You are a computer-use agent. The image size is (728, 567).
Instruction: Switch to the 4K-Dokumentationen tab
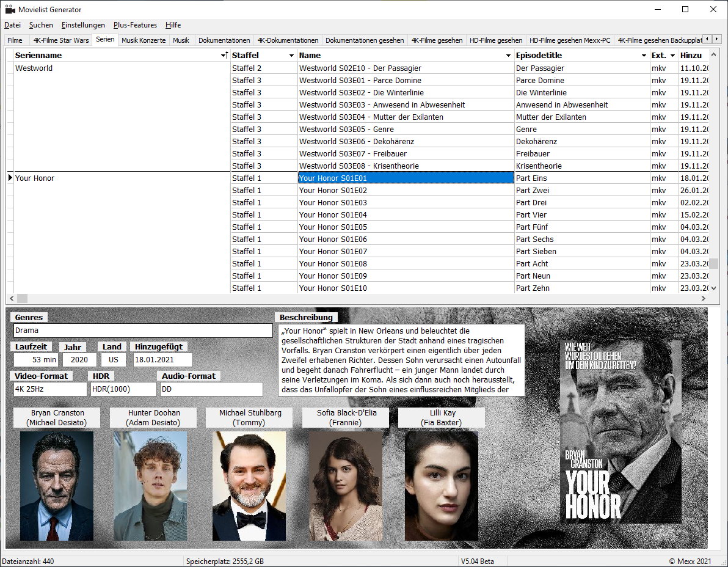288,40
